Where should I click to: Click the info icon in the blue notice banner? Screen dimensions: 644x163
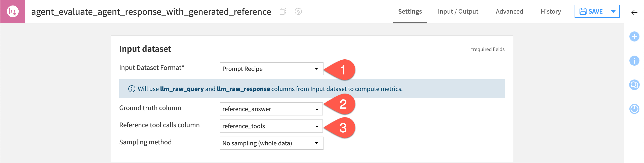[132, 89]
